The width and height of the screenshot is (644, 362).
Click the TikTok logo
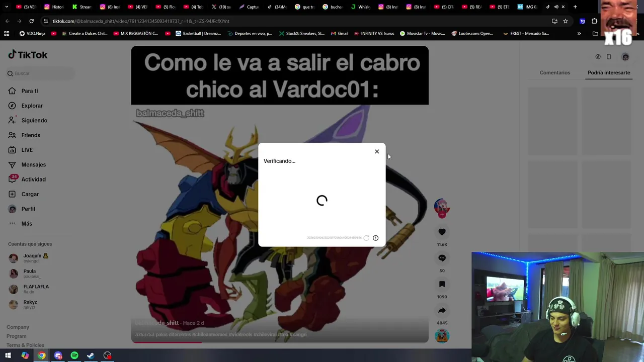tap(28, 55)
